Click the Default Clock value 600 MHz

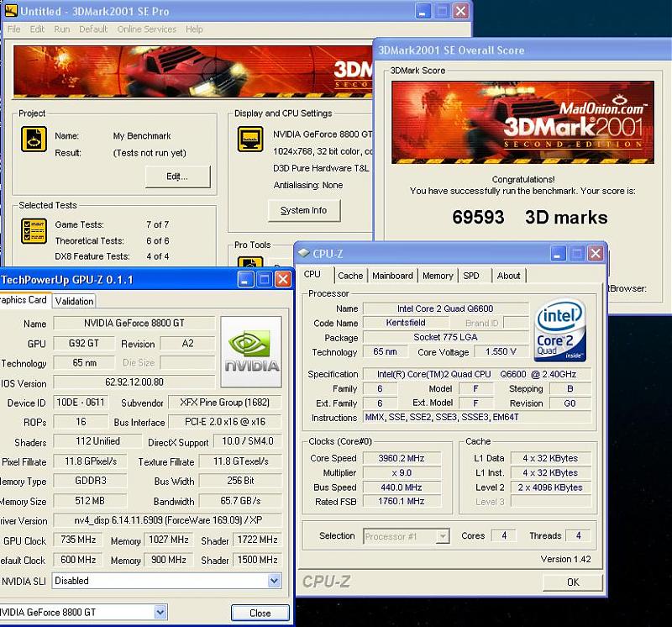click(x=78, y=560)
